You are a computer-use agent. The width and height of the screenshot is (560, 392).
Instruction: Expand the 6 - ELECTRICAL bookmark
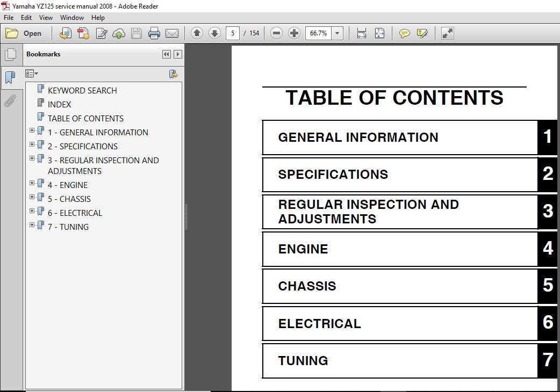point(32,211)
